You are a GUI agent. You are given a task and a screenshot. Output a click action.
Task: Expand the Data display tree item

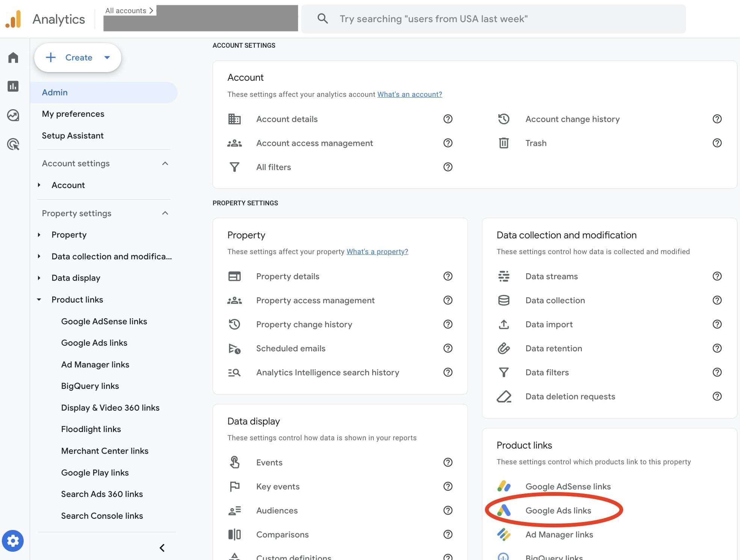tap(39, 278)
